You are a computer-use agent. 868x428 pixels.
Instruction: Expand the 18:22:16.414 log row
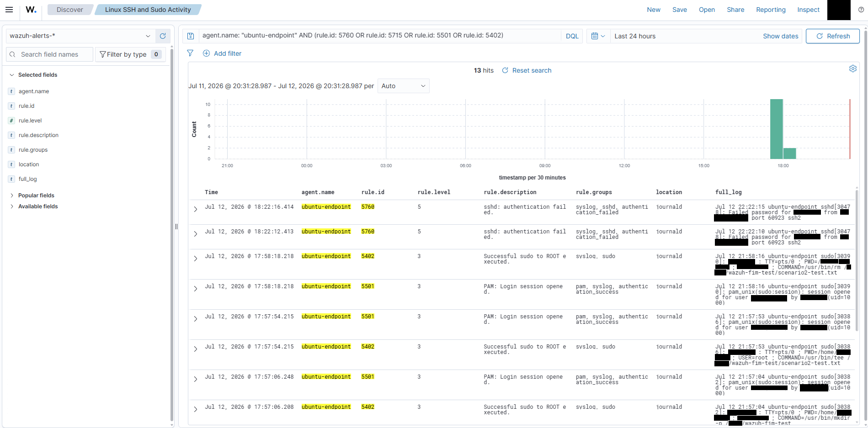[x=196, y=209]
